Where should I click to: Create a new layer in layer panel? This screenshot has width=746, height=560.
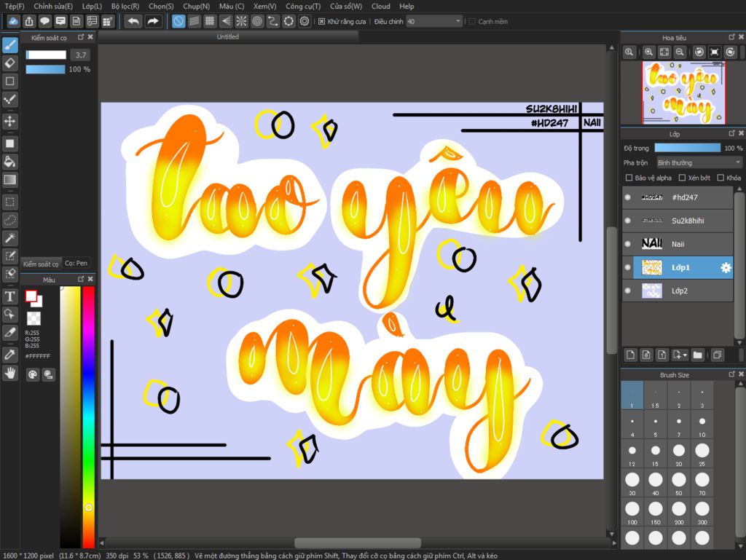point(630,355)
